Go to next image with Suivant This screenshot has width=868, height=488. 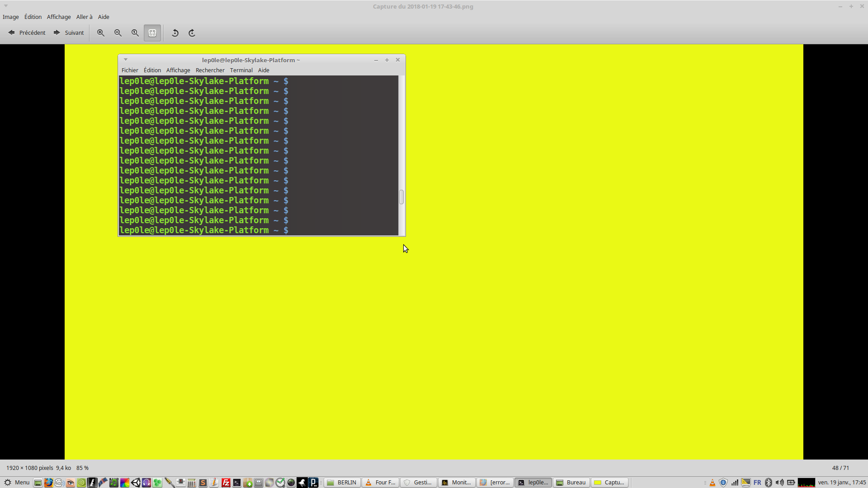click(x=69, y=33)
